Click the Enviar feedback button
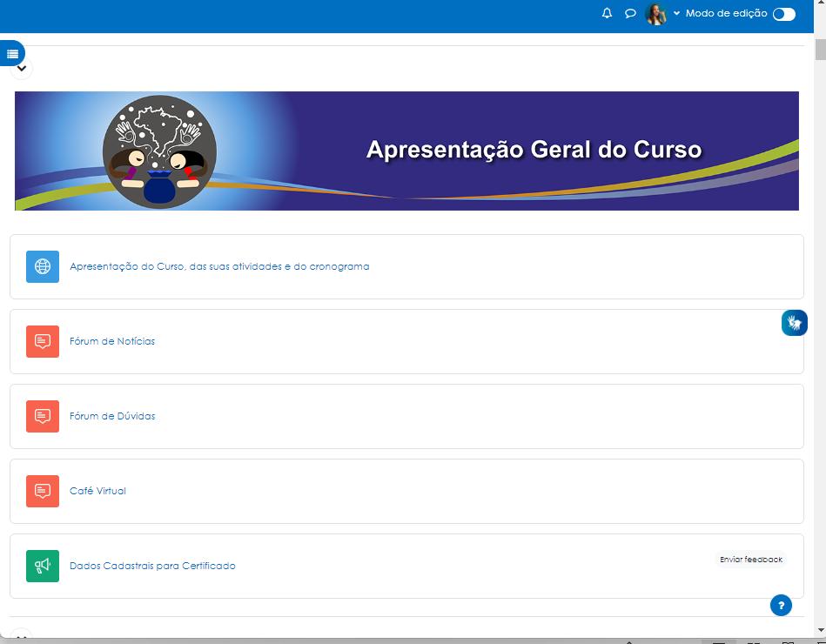The image size is (826, 644). (x=750, y=560)
